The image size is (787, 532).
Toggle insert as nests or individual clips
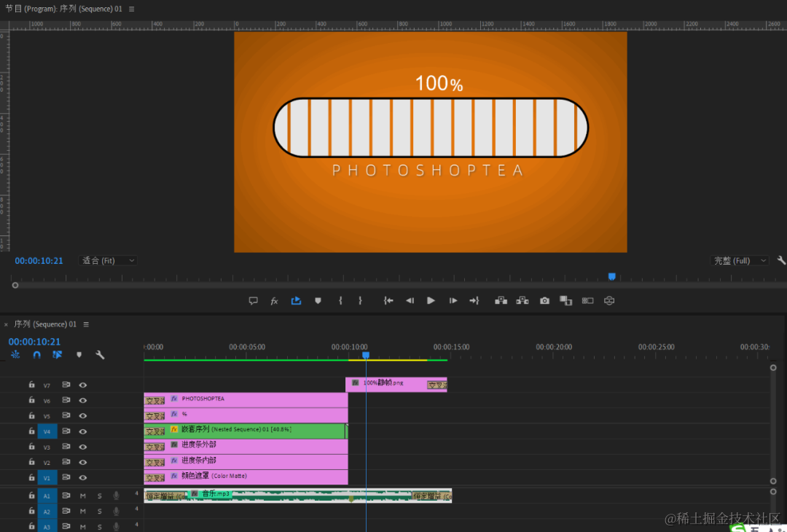pos(15,354)
